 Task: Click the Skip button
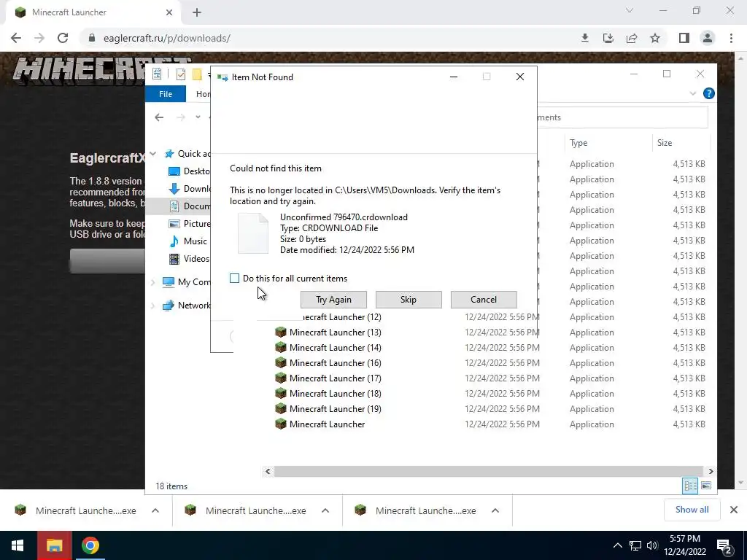point(409,300)
